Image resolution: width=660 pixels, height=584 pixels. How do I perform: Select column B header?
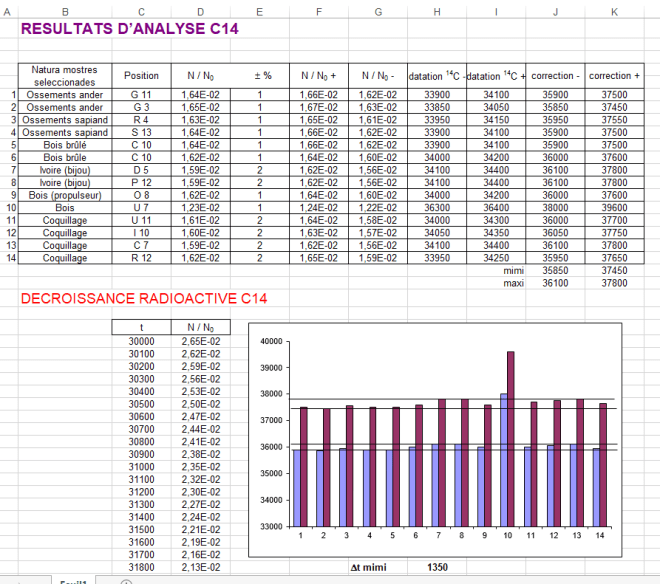(65, 12)
